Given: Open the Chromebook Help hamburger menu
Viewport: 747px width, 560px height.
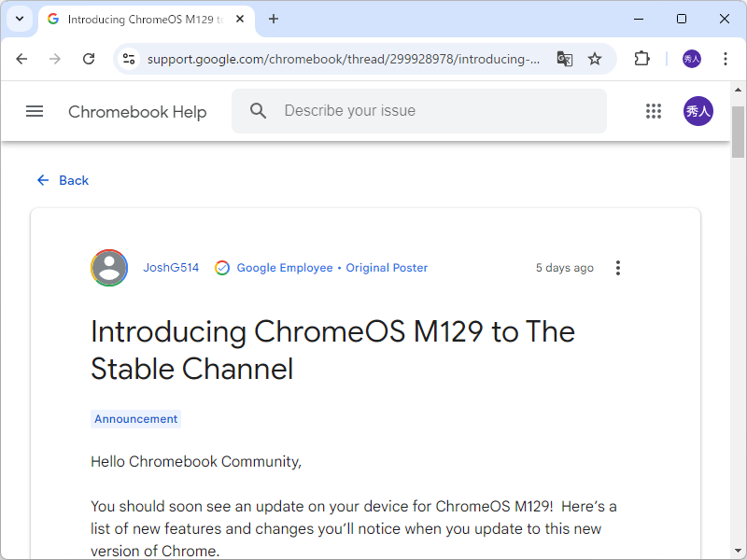Looking at the screenshot, I should tap(35, 111).
